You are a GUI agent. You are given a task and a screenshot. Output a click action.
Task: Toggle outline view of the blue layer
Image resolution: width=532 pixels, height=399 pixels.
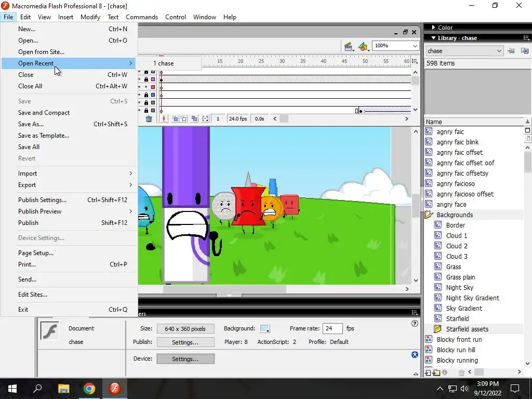click(x=153, y=95)
